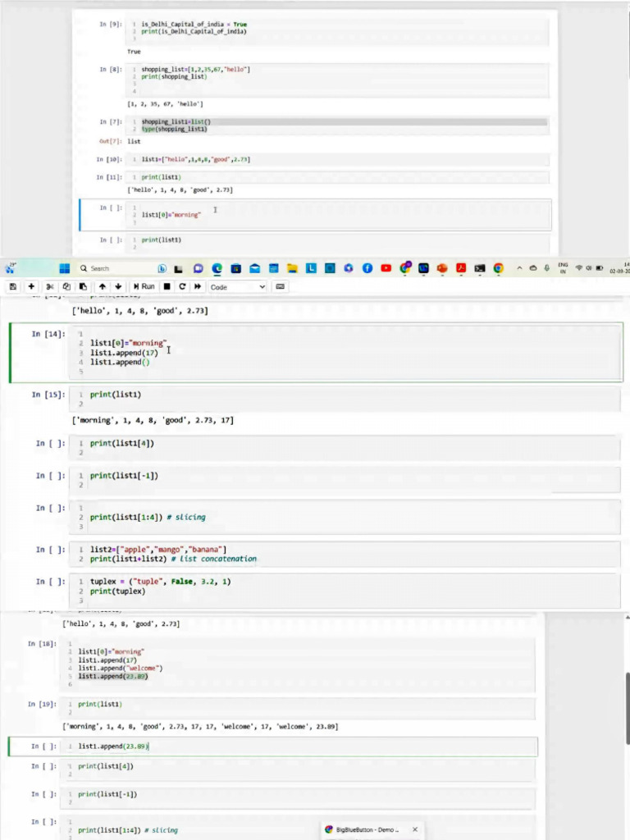Screen dimensions: 630x840
Task: Move selected cell up
Action: pos(103,286)
